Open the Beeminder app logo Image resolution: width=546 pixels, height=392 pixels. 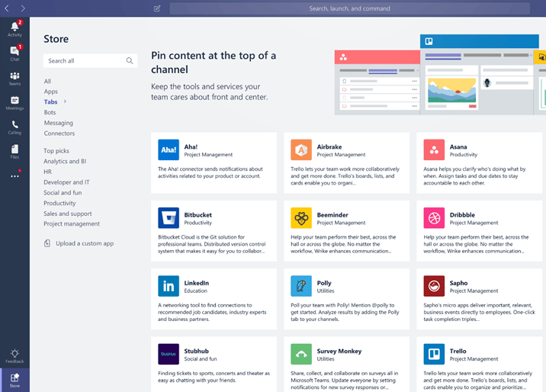[301, 218]
